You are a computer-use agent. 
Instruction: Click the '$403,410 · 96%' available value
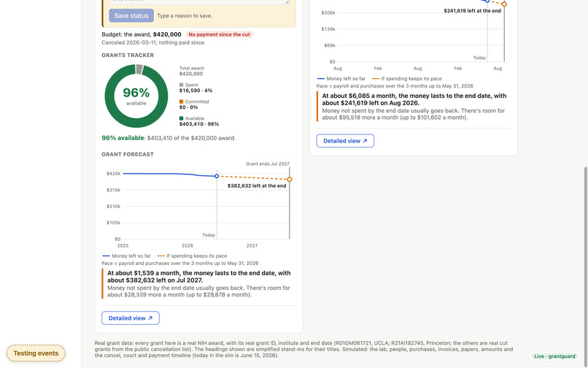(x=199, y=124)
